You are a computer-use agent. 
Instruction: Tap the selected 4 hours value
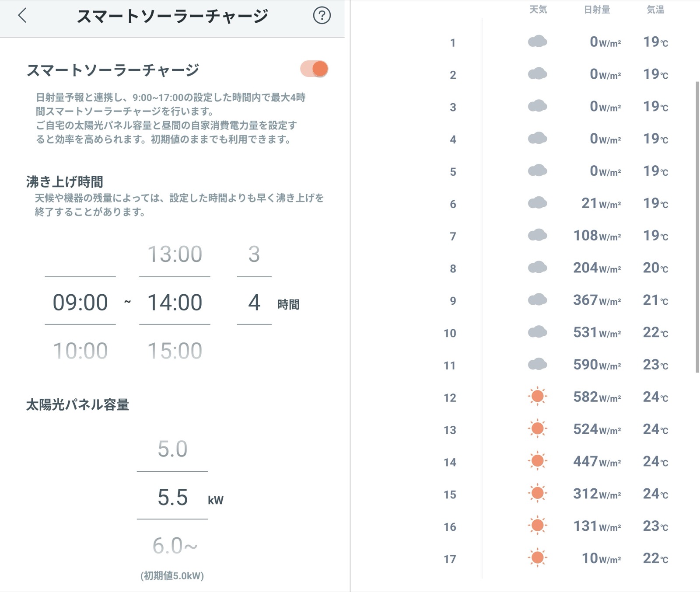click(254, 302)
